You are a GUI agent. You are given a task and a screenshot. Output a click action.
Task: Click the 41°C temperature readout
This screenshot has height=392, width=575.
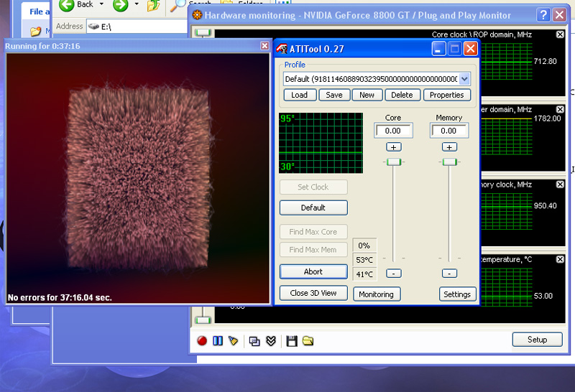coord(364,274)
